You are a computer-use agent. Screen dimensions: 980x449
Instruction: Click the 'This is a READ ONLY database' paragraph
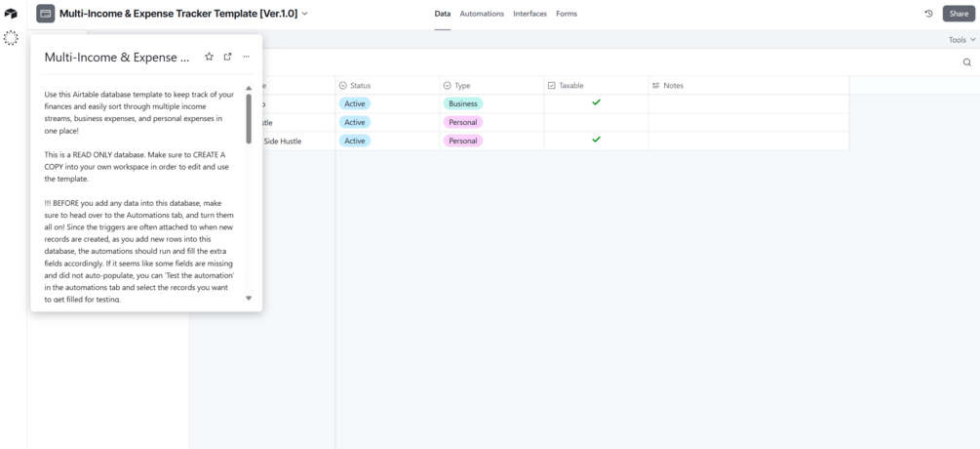pos(138,166)
